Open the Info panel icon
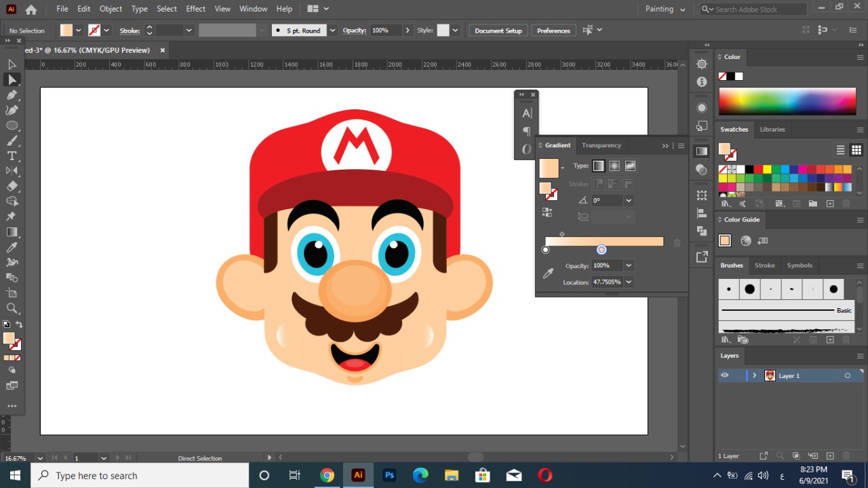Viewport: 868px width, 488px height. [702, 81]
